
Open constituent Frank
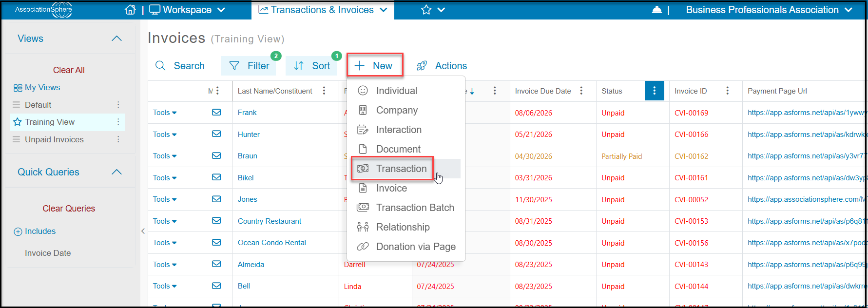(x=247, y=113)
